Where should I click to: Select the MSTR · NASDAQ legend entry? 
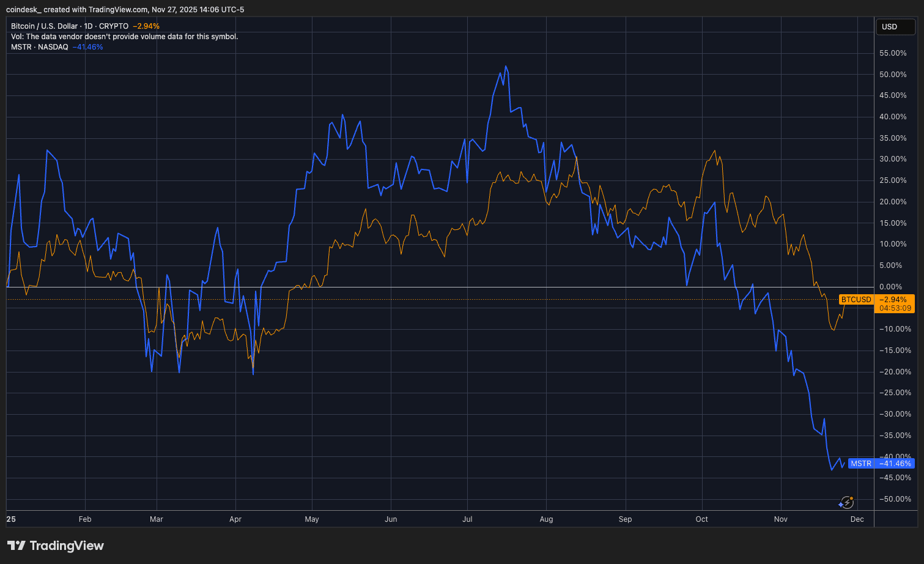point(40,47)
